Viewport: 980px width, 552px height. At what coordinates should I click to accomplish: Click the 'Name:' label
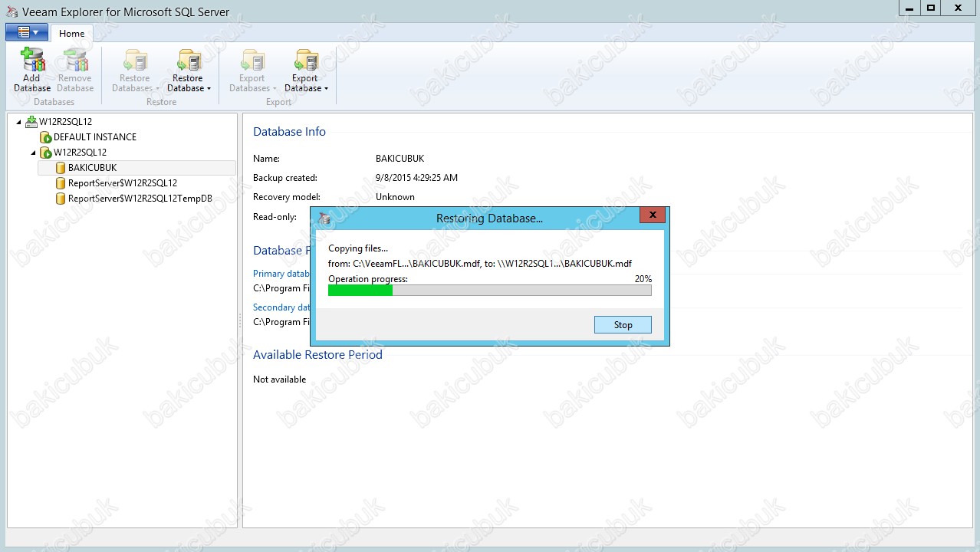pyautogui.click(x=266, y=159)
